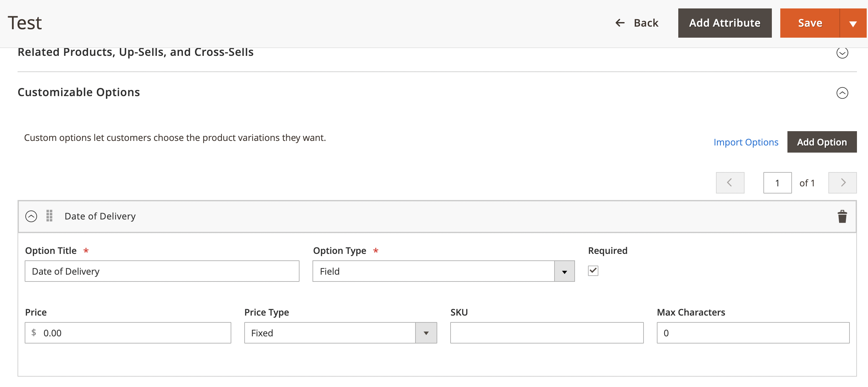Uncheck the Required checkbox
The image size is (868, 387).
pyautogui.click(x=593, y=270)
